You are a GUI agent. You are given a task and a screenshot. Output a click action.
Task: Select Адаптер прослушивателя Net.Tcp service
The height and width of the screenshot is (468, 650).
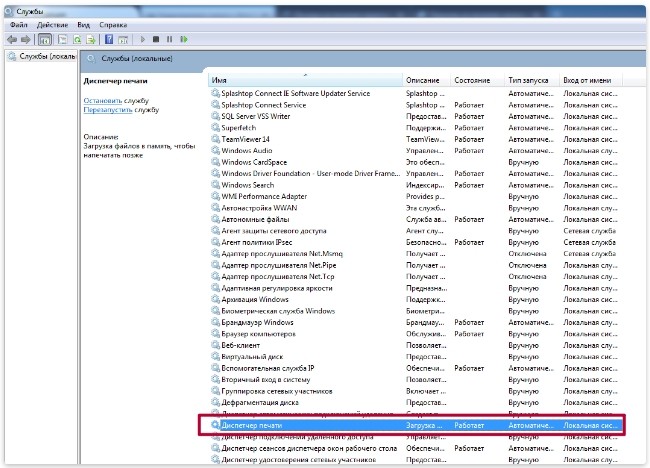[x=416, y=276]
